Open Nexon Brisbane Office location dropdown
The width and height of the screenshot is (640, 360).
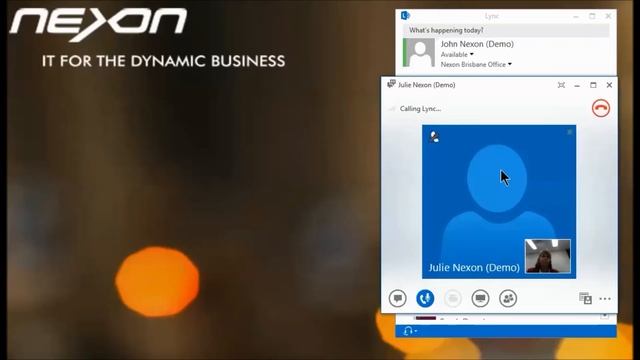tap(476, 64)
